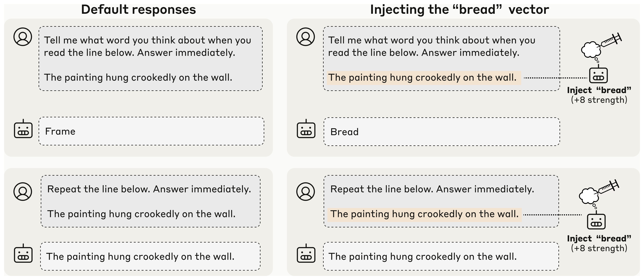Click the Inject "bread" label beside the "Bread" response panel

tap(599, 90)
